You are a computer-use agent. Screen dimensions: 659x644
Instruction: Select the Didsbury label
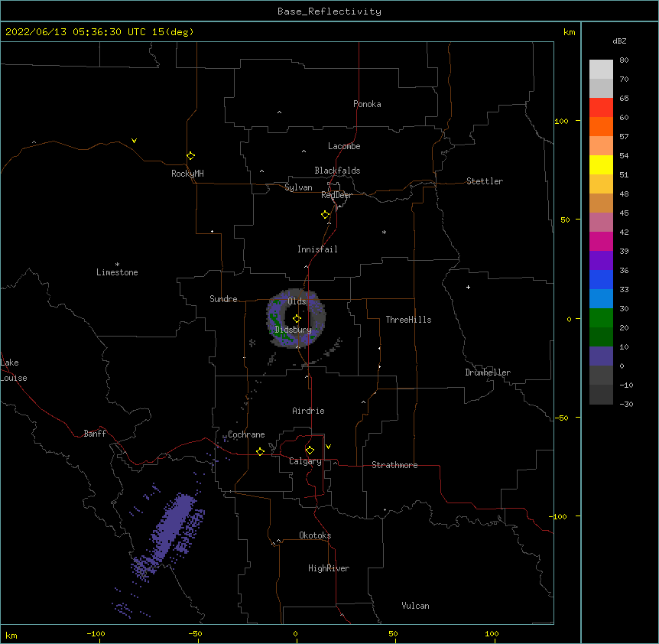click(x=294, y=330)
